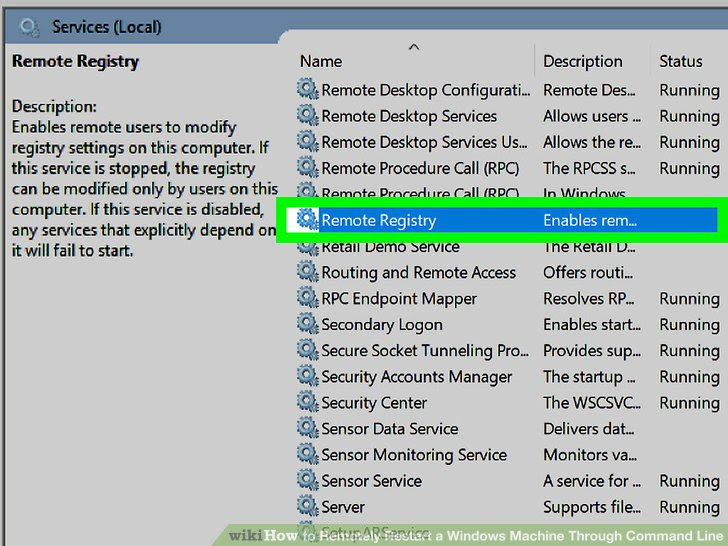Select Security Center service

pyautogui.click(x=374, y=403)
